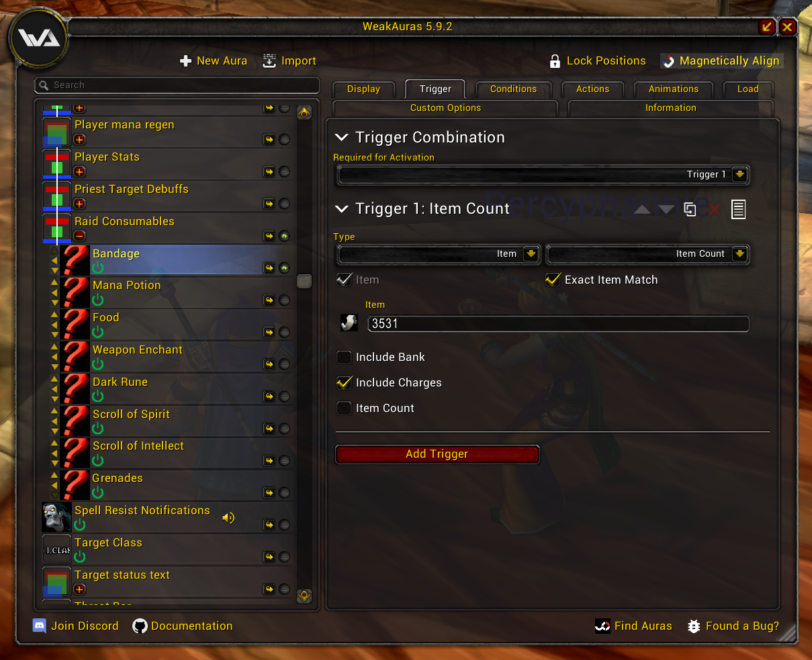Open the trigger text editor icon
This screenshot has height=660, width=812.
point(738,209)
